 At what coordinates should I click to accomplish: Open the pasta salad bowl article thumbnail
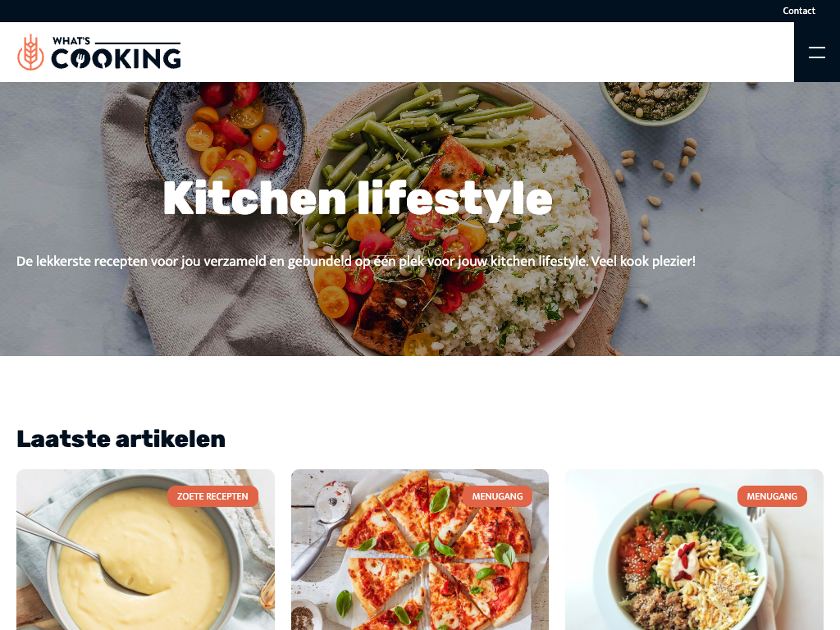694,550
